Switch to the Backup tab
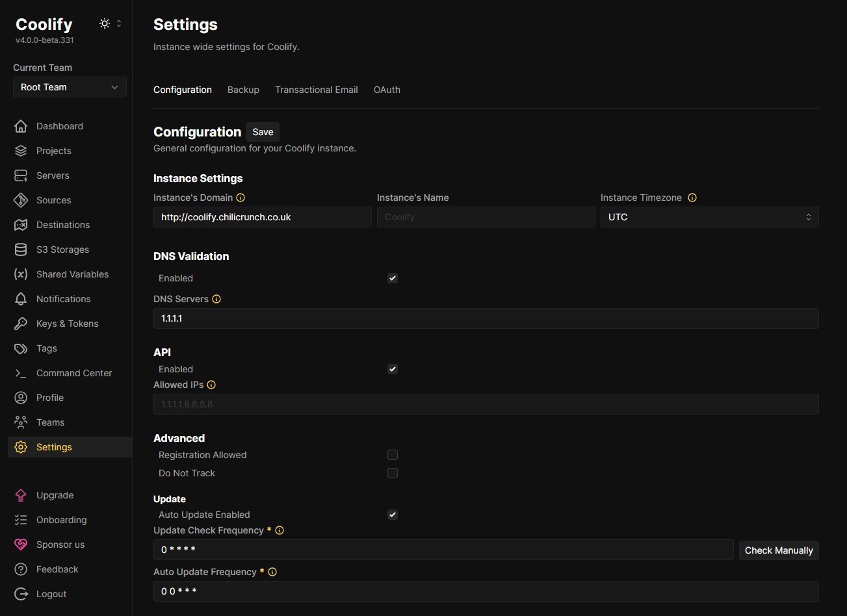The height and width of the screenshot is (616, 847). 243,90
